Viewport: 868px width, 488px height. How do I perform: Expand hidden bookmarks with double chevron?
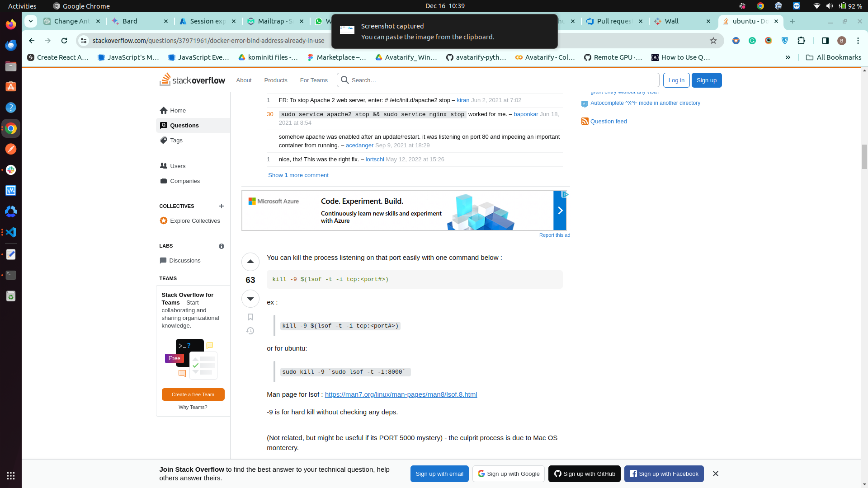coord(788,57)
